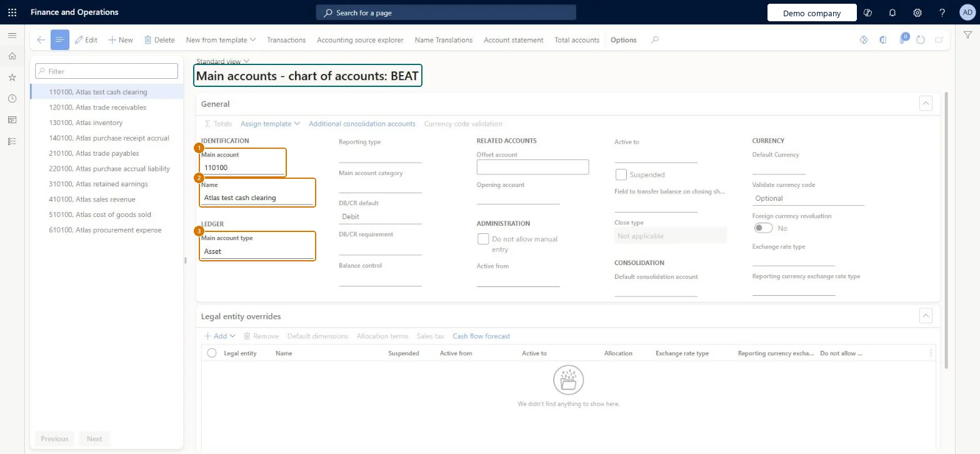Open Workspaces icon in sidebar
980x454 pixels.
click(x=12, y=120)
